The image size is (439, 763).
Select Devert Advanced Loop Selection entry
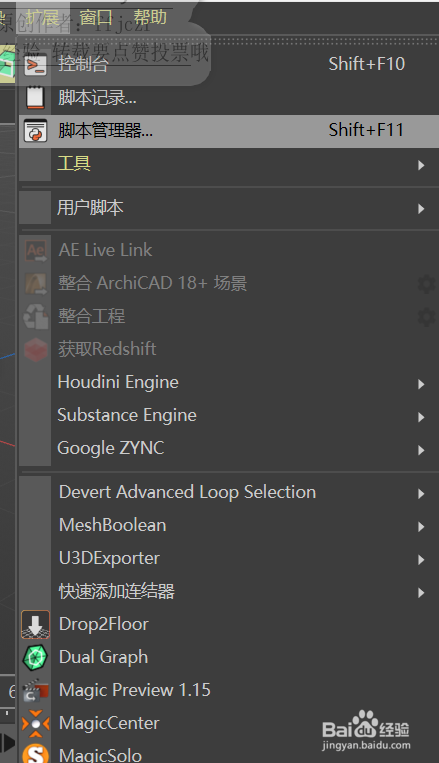coord(229,492)
